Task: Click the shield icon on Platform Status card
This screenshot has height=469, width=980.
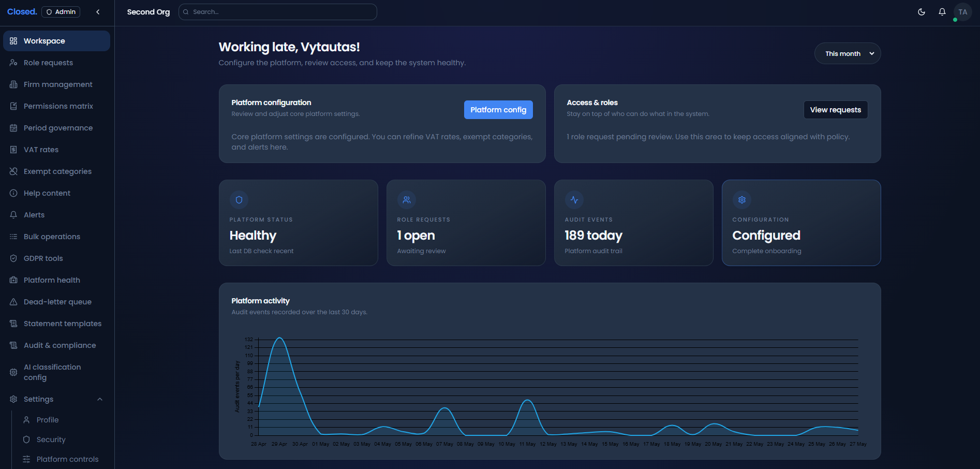Action: (239, 200)
